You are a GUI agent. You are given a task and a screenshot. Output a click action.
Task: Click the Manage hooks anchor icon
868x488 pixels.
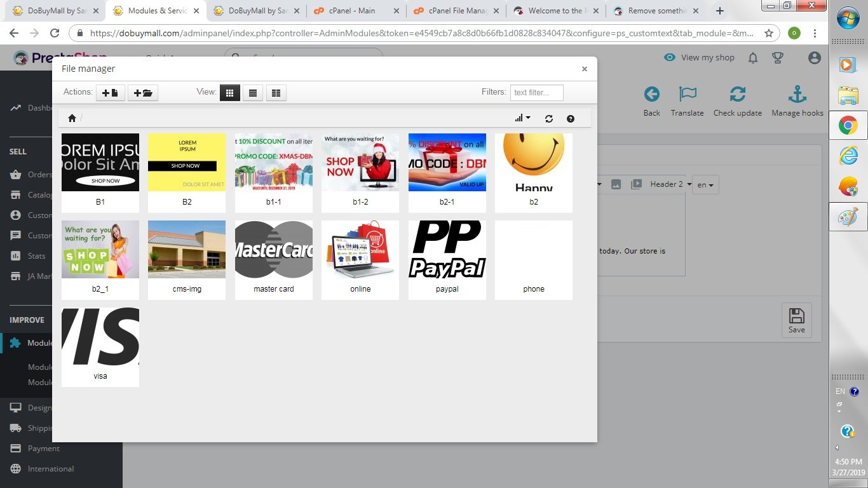coord(797,94)
